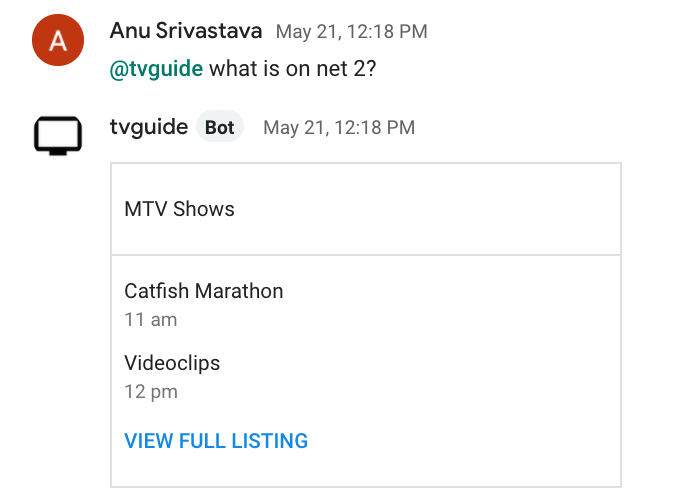
Task: Click the Bot badge next to tvguide
Action: (x=220, y=127)
